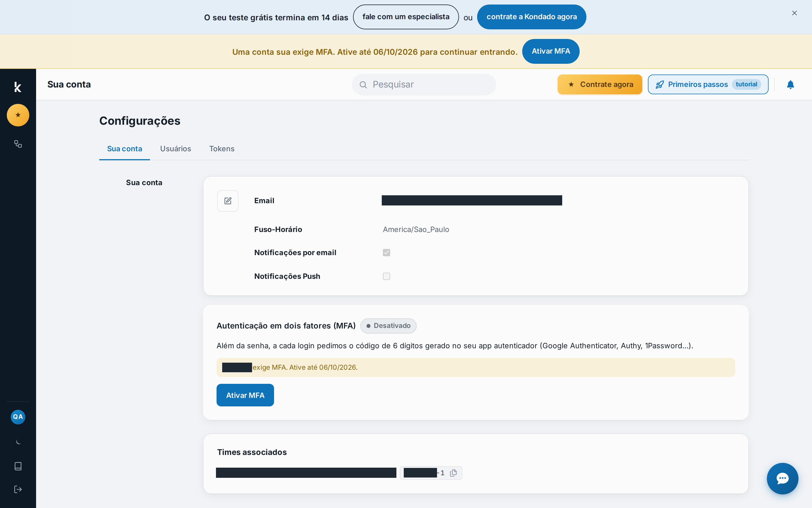The width and height of the screenshot is (812, 508).
Task: Copy the team ID with copy icon
Action: pos(453,473)
